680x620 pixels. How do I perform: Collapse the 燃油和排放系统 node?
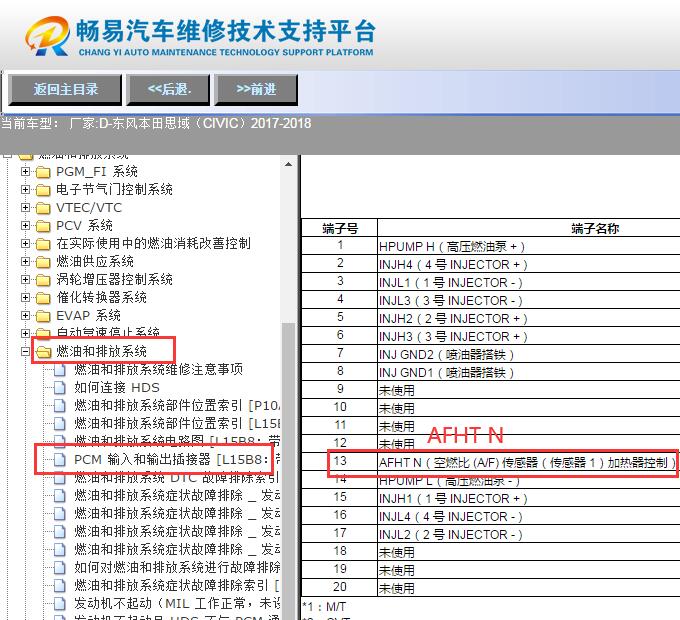(x=26, y=352)
